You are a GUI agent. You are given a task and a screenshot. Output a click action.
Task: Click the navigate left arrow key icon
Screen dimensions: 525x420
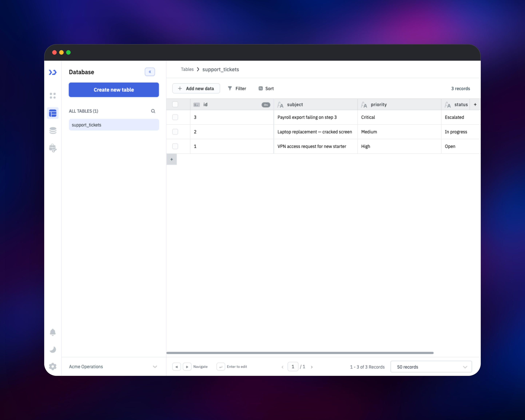(176, 366)
